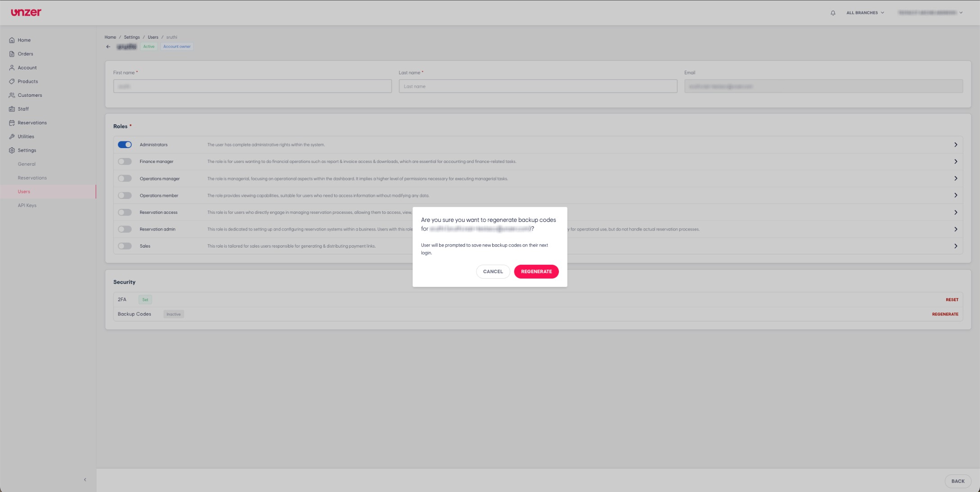Image resolution: width=980 pixels, height=492 pixels.
Task: Open API Keys settings page
Action: tap(27, 205)
